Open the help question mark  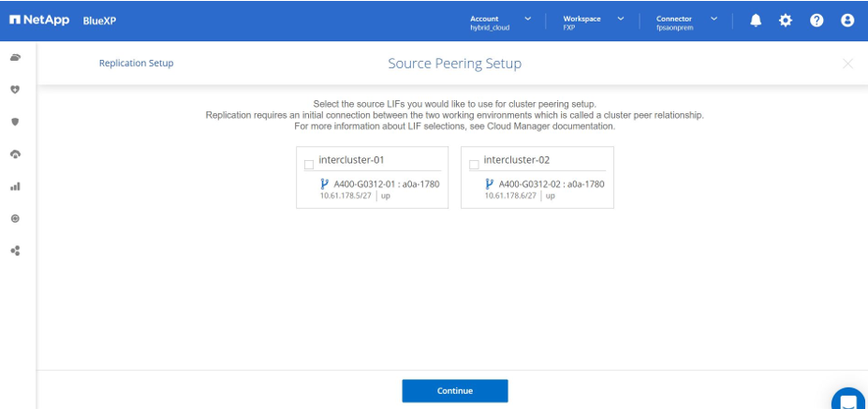pos(817,21)
